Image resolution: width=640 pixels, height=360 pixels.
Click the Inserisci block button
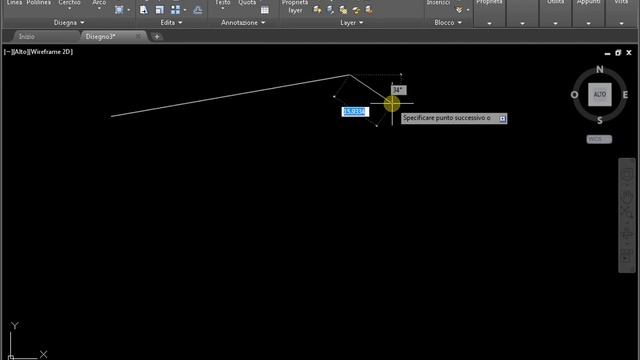click(438, 2)
